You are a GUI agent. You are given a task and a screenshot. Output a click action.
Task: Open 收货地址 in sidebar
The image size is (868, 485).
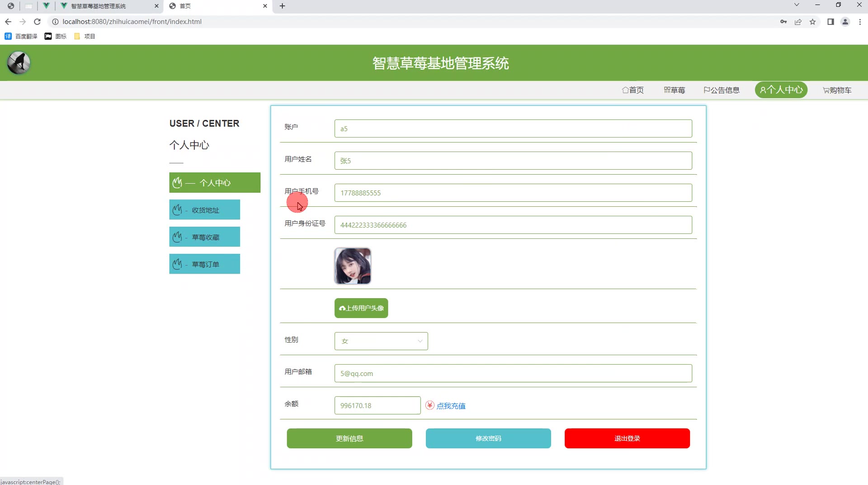tap(205, 210)
